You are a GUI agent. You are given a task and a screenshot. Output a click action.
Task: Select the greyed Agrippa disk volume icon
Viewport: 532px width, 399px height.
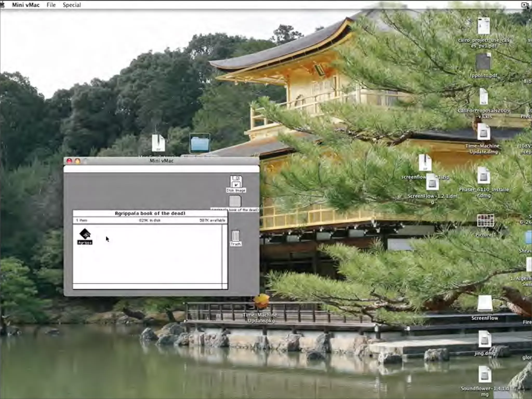[235, 201]
